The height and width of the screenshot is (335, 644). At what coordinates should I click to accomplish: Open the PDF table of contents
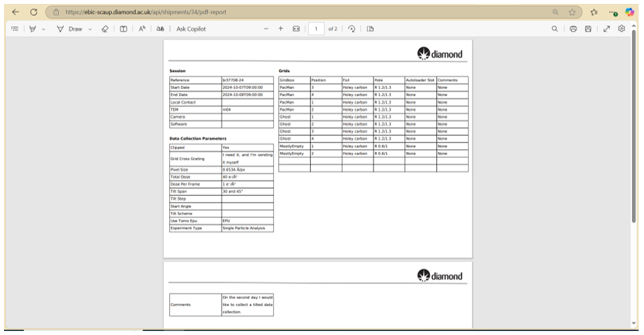click(x=15, y=29)
